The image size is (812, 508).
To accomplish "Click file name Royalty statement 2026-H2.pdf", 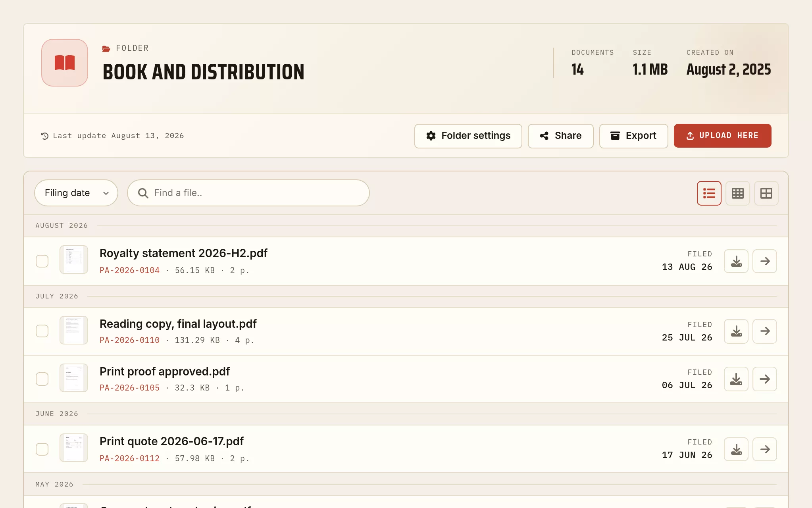I will coord(183,253).
